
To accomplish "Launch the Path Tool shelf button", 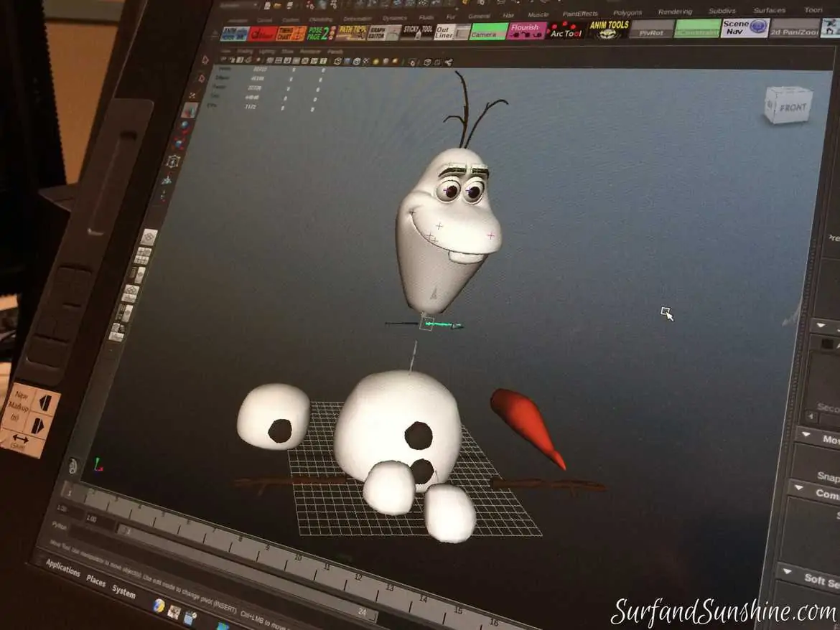I will 352,33.
